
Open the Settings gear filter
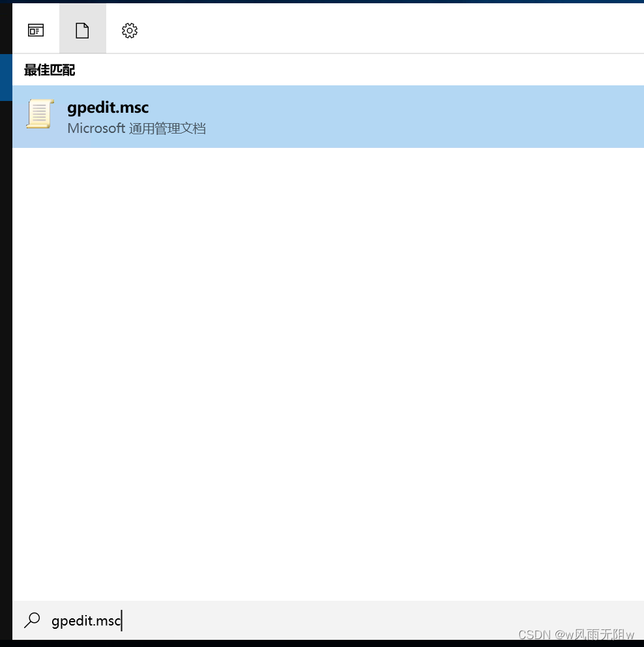point(130,30)
